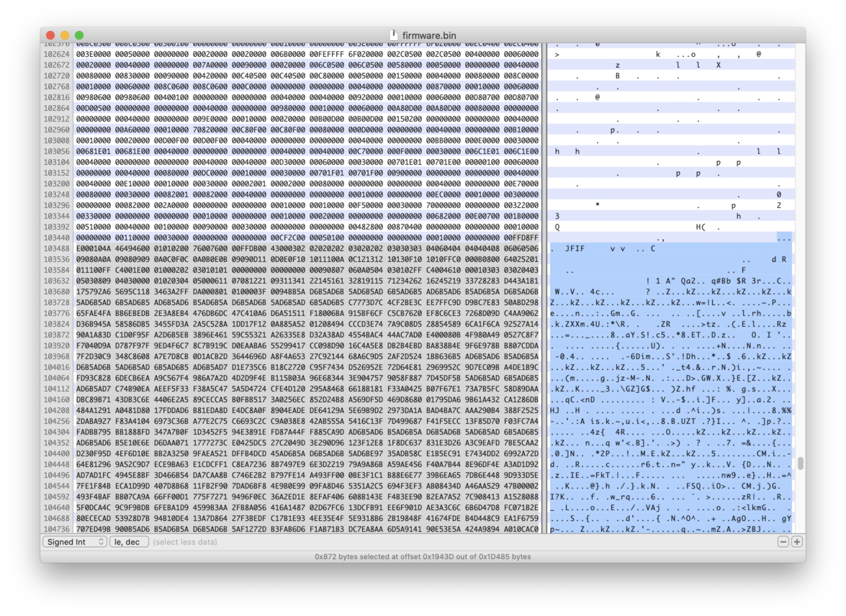Click hex group 00FFD8FF at end of row 103440

pyautogui.click(x=521, y=238)
